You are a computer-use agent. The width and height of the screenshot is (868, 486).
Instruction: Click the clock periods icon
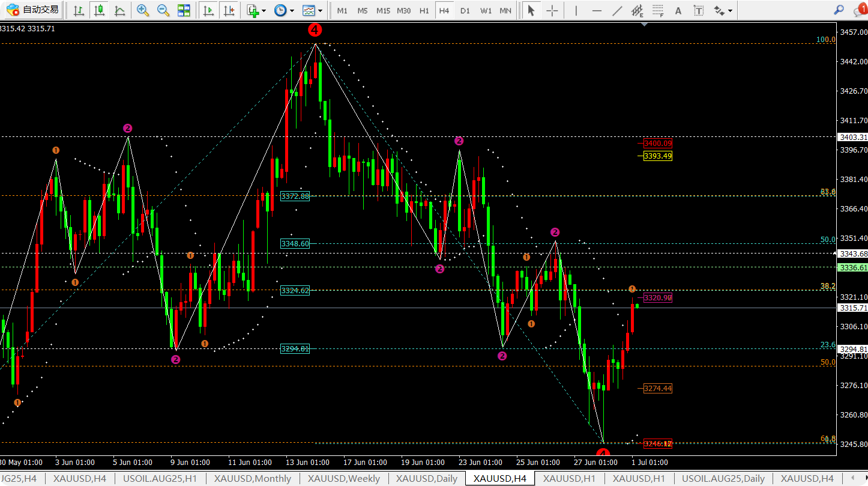(280, 10)
